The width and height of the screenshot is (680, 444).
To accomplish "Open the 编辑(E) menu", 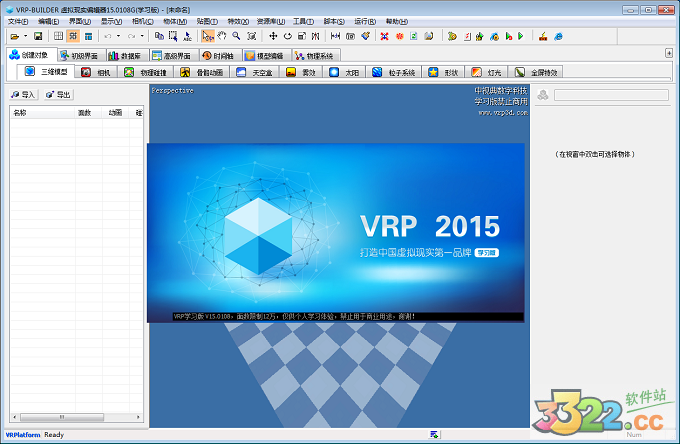I will 48,21.
